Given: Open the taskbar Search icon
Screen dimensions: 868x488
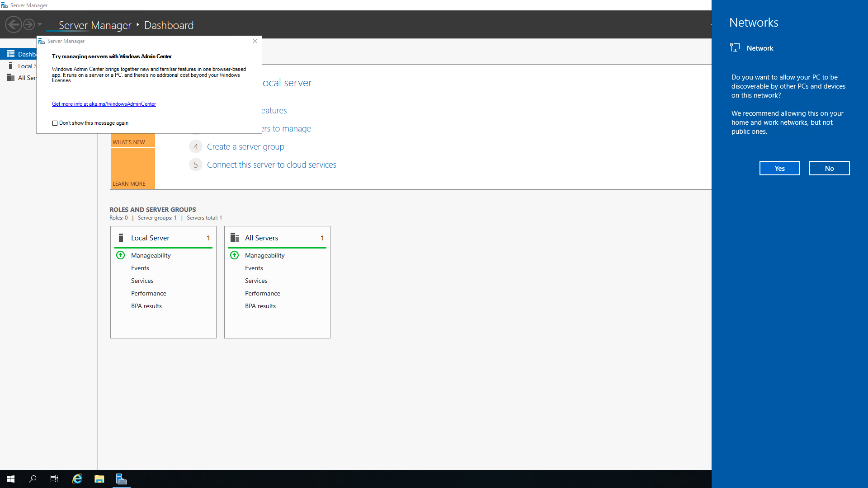Looking at the screenshot, I should point(33,479).
